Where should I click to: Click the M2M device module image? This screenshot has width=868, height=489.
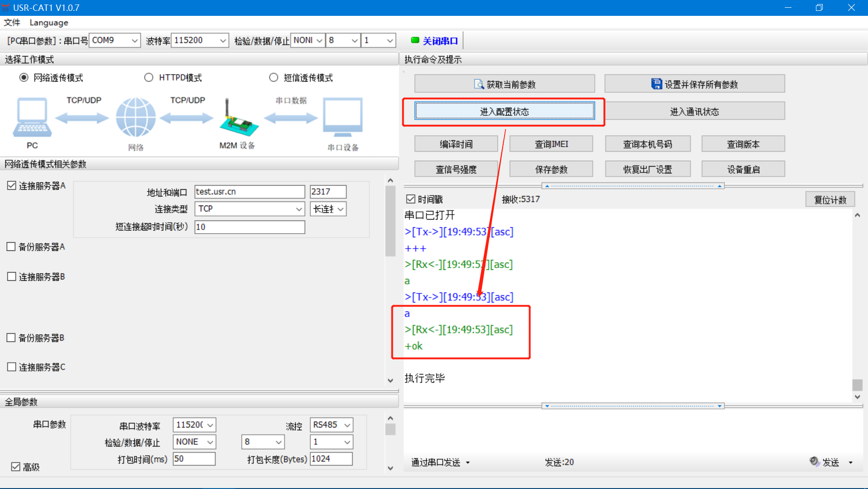[238, 117]
